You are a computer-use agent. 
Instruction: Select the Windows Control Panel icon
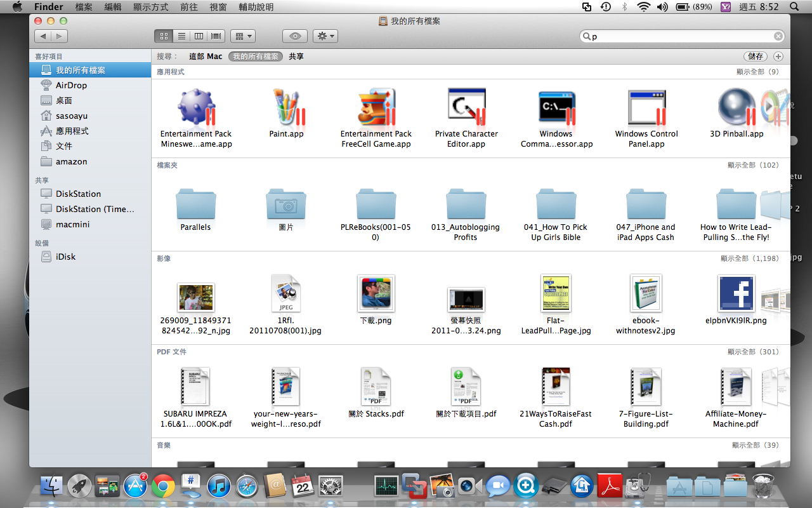click(x=646, y=107)
